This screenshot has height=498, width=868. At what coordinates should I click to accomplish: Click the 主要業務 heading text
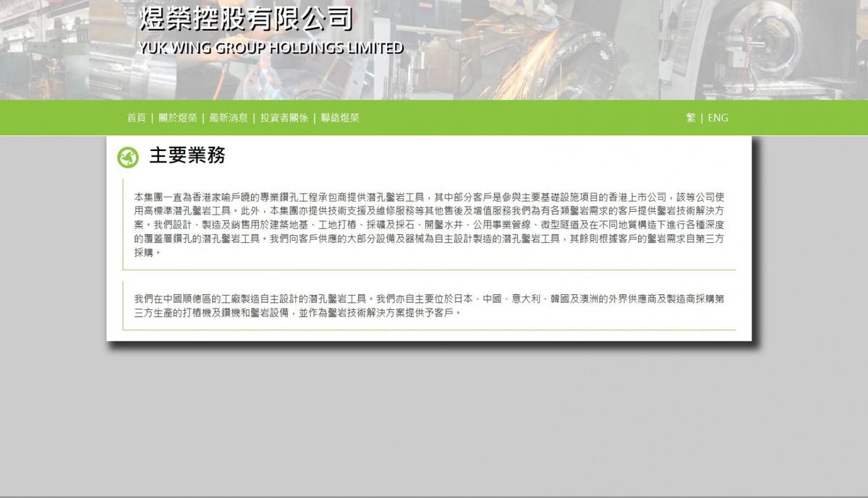click(x=187, y=156)
